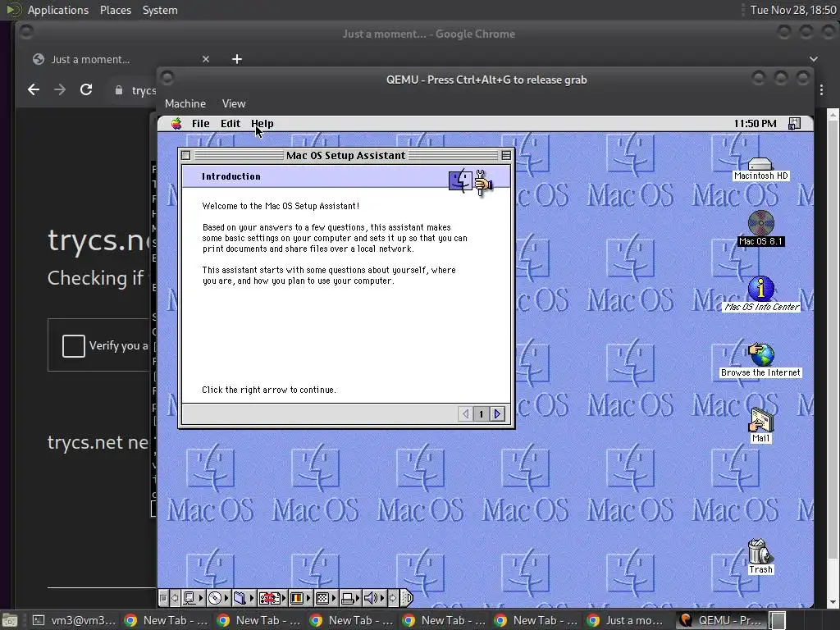Reload the Chrome page
The height and width of the screenshot is (630, 840).
coord(86,89)
